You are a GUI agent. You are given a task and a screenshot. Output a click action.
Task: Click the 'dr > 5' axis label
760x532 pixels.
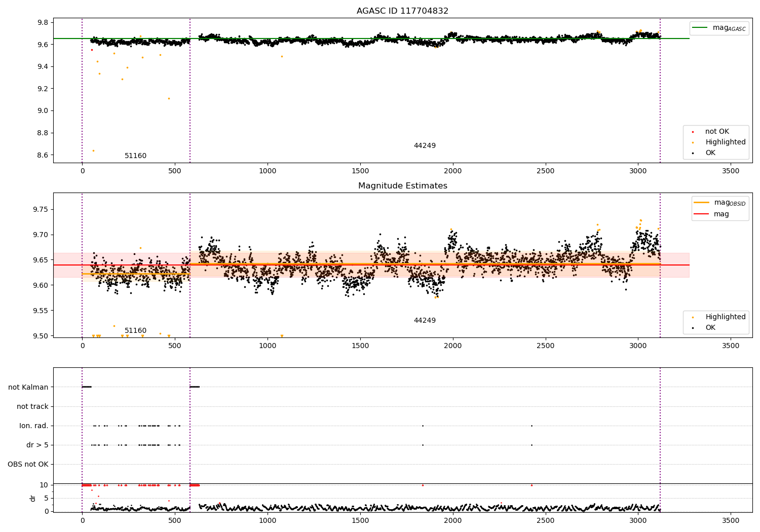(37, 445)
